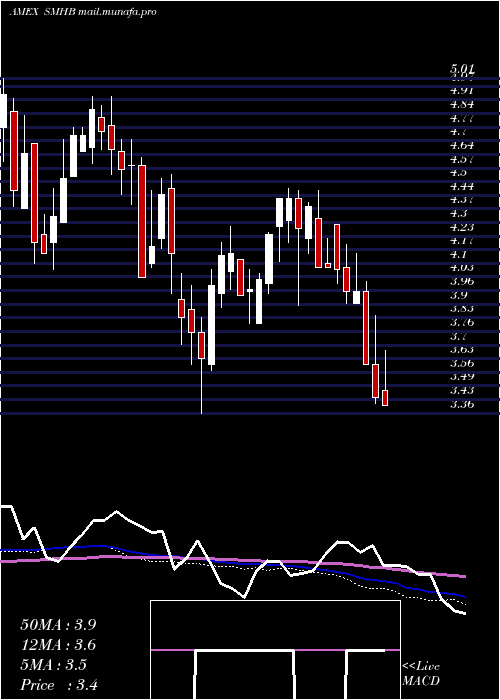Viewport: 500px width, 700px height.
Task: Select the 50MA : 3.9 readout
Action: 58,625
